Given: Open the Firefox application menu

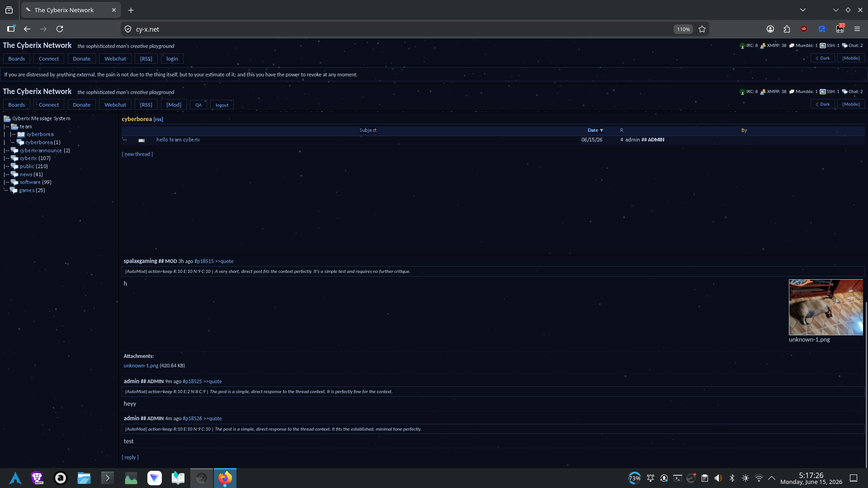Looking at the screenshot, I should 857,29.
